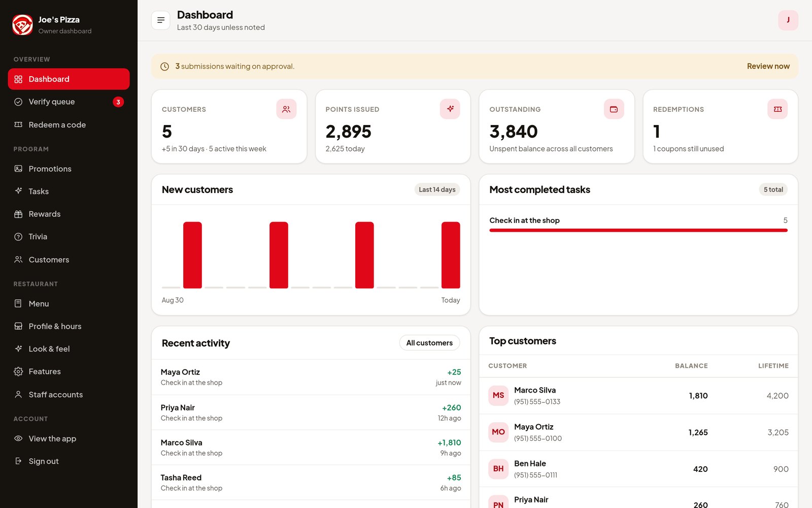This screenshot has height=508, width=812.
Task: Open Tasha Reed activity row
Action: (311, 483)
